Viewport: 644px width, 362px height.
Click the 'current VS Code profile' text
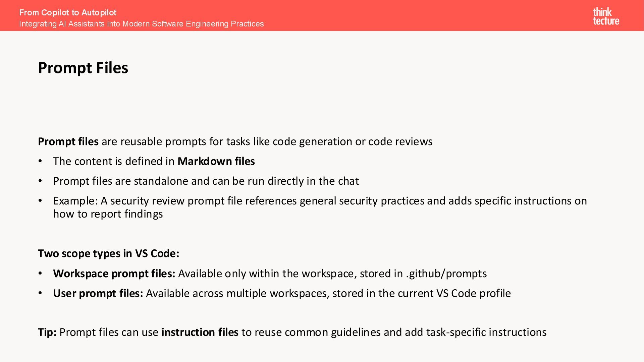(454, 293)
